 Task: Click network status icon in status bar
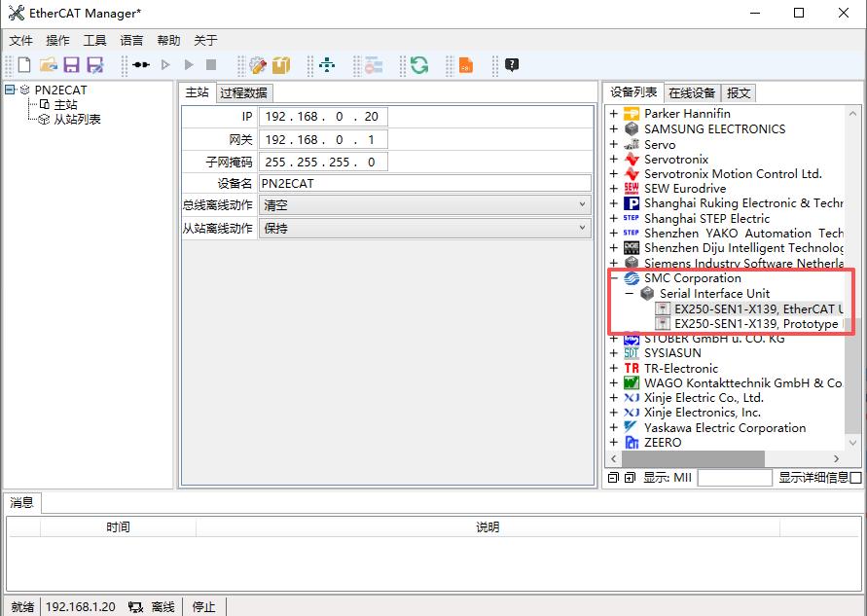135,607
